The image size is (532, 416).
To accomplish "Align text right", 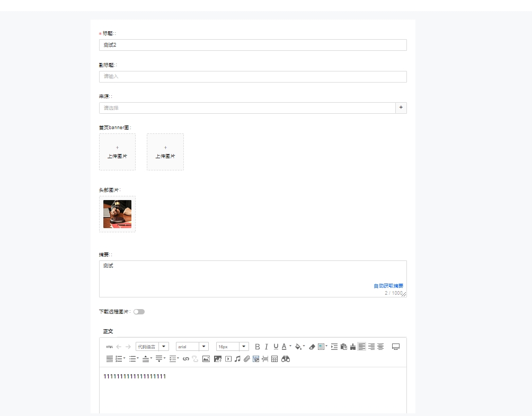I will point(371,347).
